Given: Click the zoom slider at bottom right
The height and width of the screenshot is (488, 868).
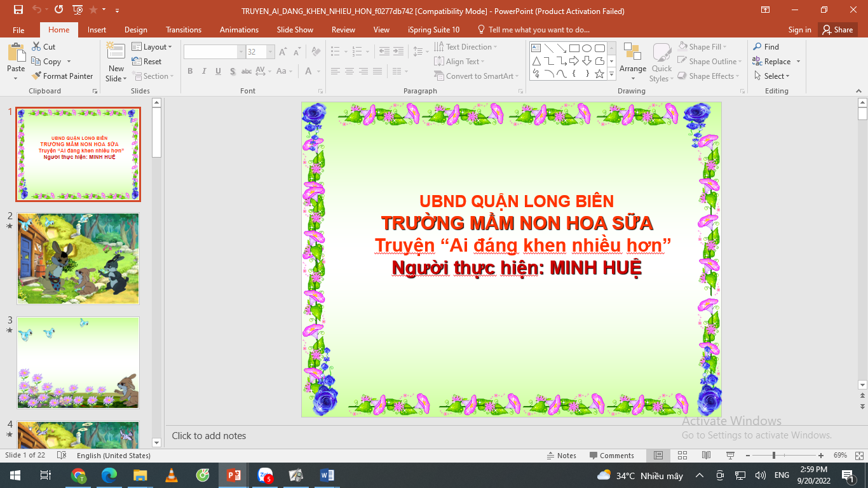Looking at the screenshot, I should pos(773,456).
